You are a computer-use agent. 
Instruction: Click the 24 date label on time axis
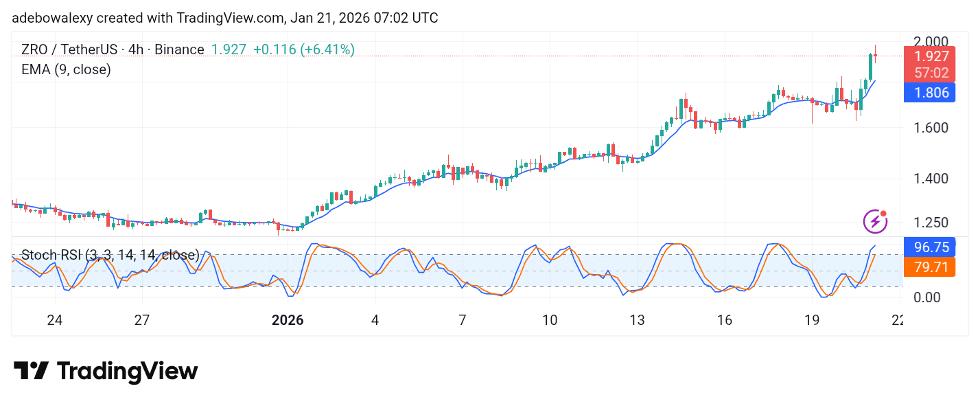pyautogui.click(x=55, y=320)
